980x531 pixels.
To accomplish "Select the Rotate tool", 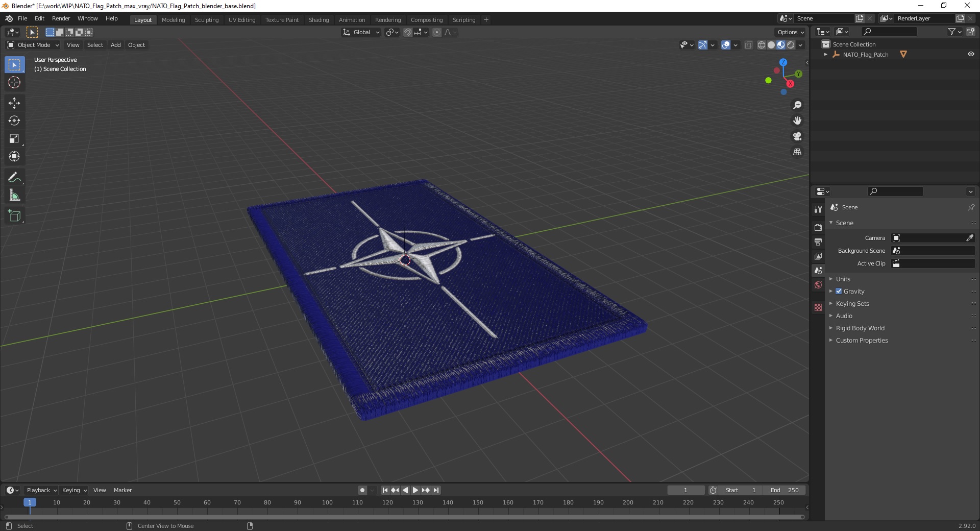I will tap(14, 121).
